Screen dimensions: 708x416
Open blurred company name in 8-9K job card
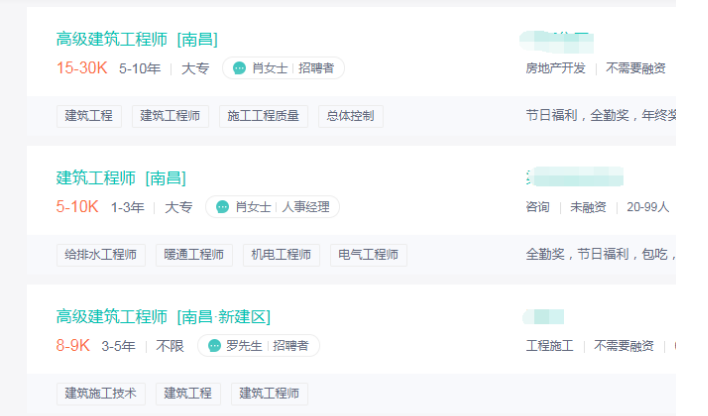544,317
